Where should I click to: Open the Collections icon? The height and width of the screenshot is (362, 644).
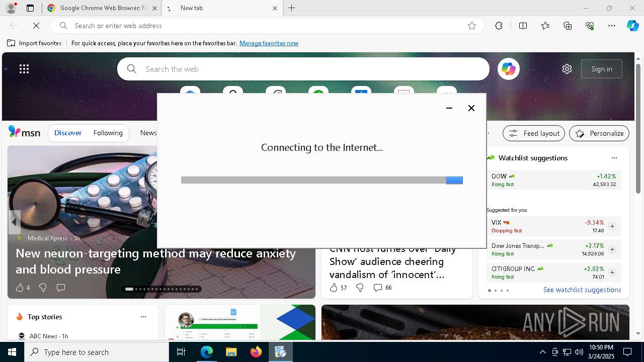tap(568, 26)
